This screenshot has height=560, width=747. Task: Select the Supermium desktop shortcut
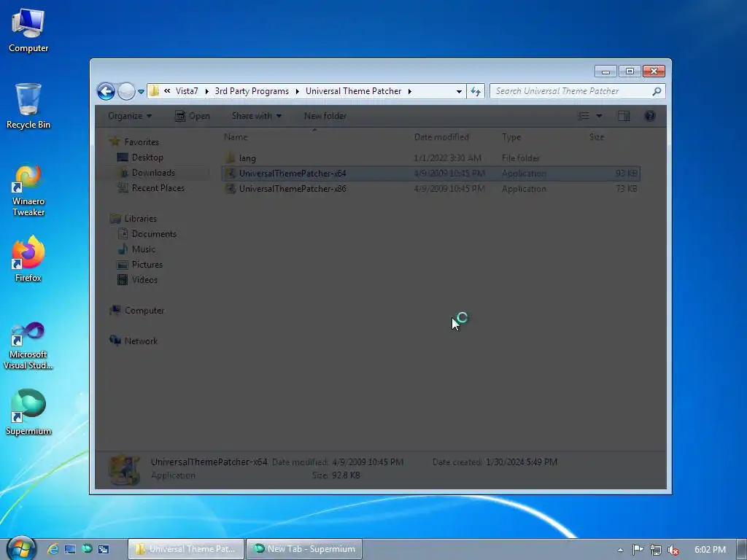(28, 413)
